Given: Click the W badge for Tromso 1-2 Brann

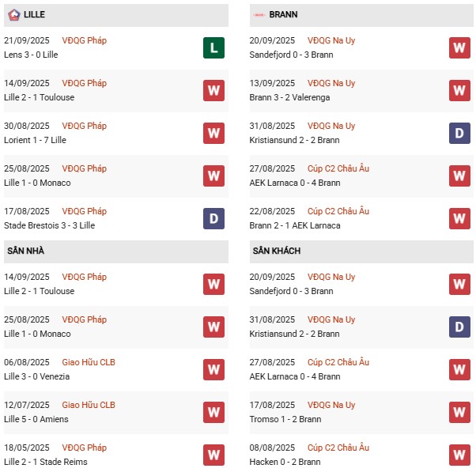Looking at the screenshot, I should 459,412.
